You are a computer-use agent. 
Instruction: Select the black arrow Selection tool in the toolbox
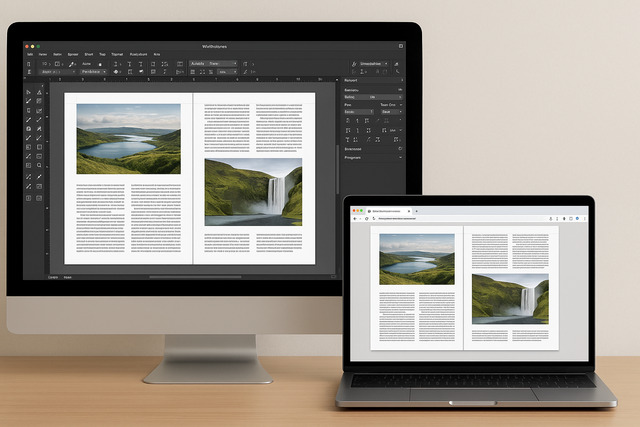click(x=29, y=92)
